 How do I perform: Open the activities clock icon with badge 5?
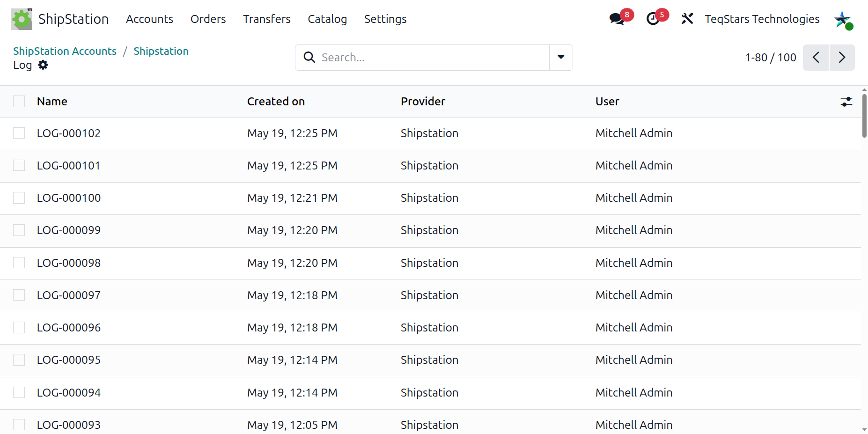(x=653, y=19)
